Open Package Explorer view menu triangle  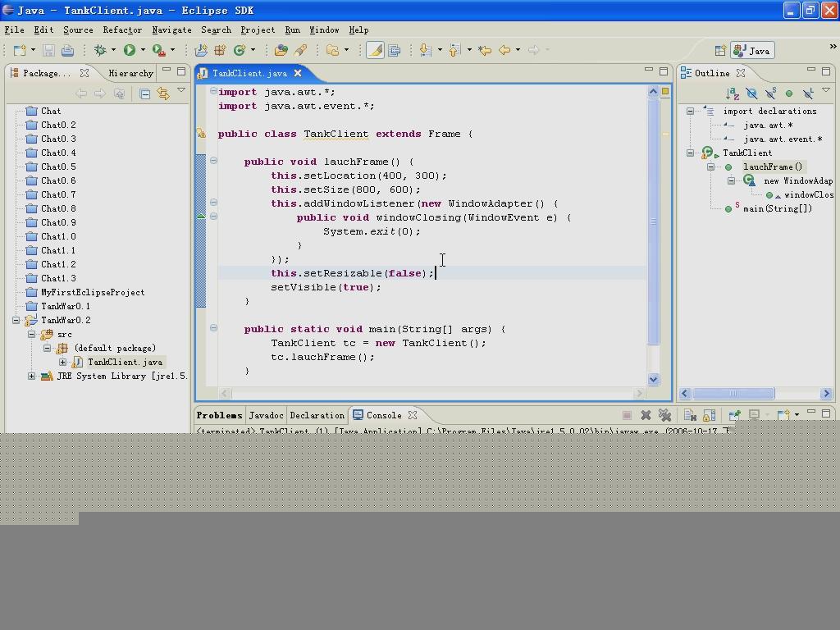[181, 90]
